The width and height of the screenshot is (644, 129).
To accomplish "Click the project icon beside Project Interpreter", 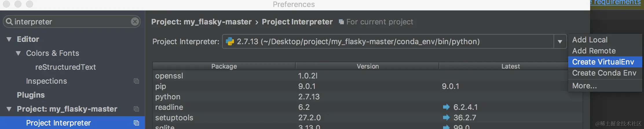I will [x=136, y=123].
